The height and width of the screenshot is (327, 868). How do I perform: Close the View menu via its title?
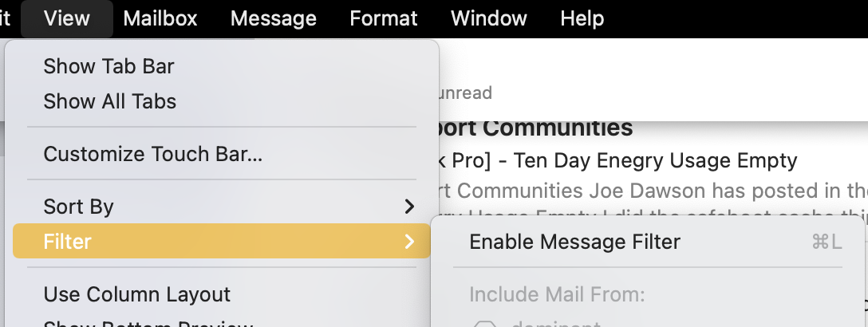click(66, 18)
